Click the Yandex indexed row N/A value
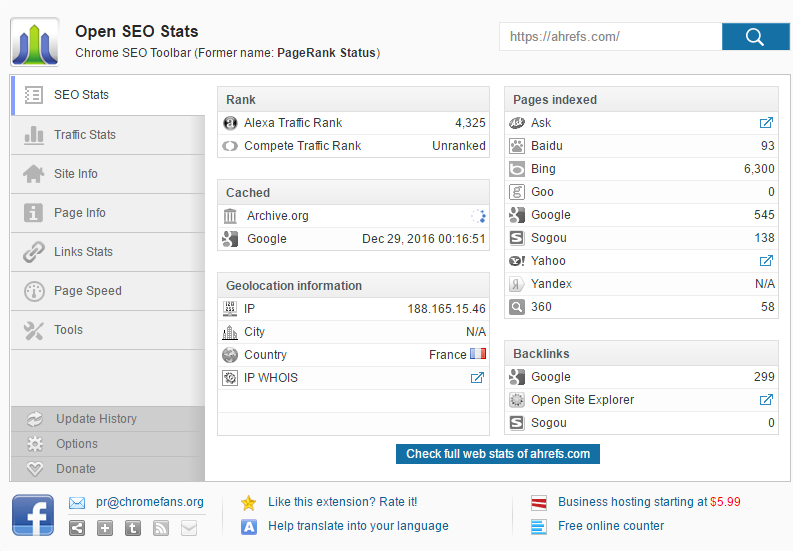The height and width of the screenshot is (551, 793). point(765,284)
